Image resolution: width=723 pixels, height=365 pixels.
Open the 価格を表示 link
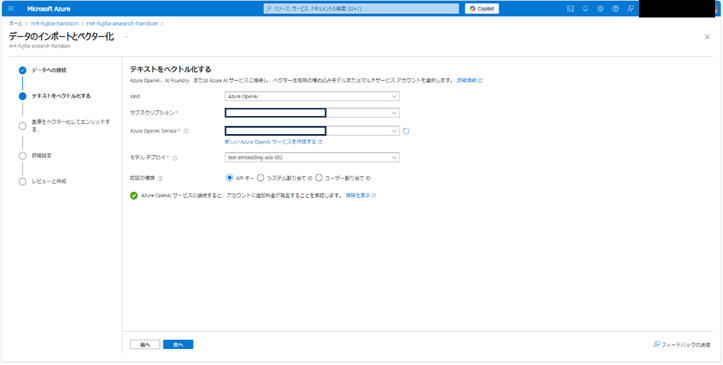click(360, 195)
